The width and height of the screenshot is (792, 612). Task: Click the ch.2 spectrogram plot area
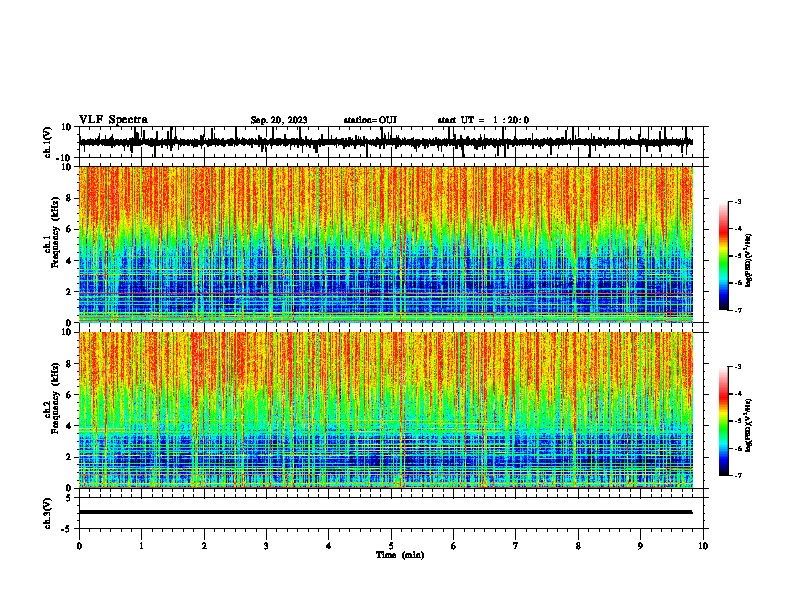[x=386, y=410]
